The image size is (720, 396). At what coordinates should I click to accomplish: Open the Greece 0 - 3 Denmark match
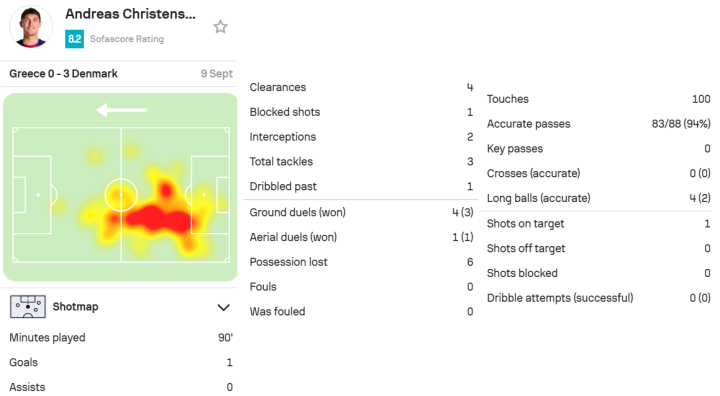click(x=63, y=74)
